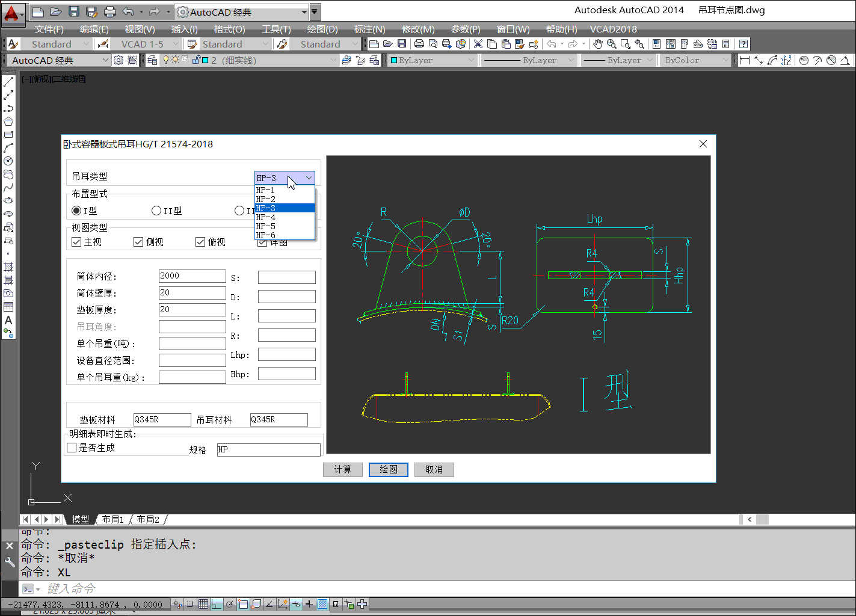Select the Line draw tool

coord(8,82)
